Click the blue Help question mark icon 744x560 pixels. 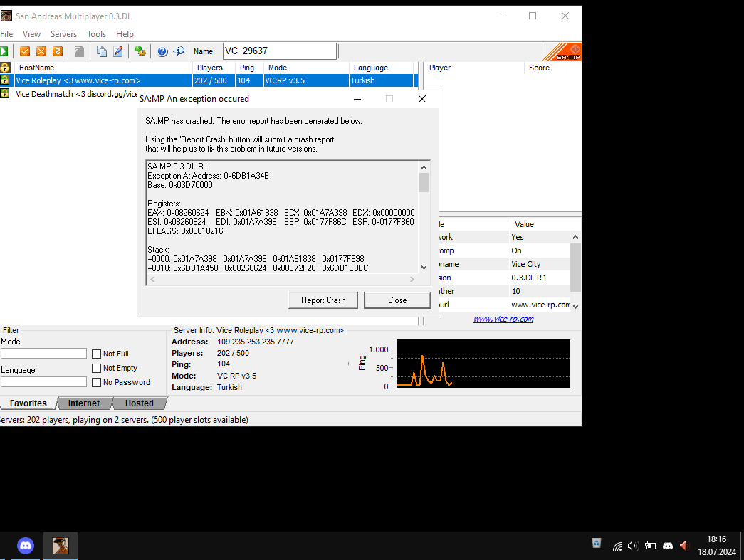tap(162, 51)
